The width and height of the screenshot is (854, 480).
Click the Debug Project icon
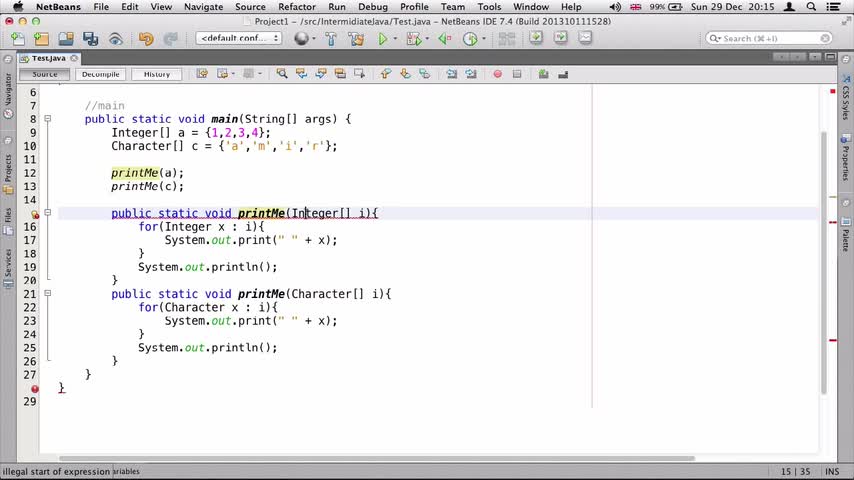tap(413, 39)
